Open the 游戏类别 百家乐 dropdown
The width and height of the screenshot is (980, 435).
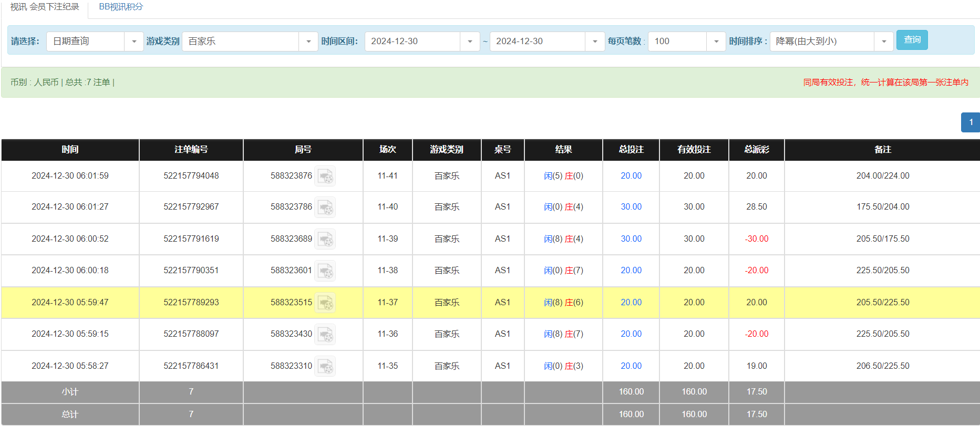(308, 42)
